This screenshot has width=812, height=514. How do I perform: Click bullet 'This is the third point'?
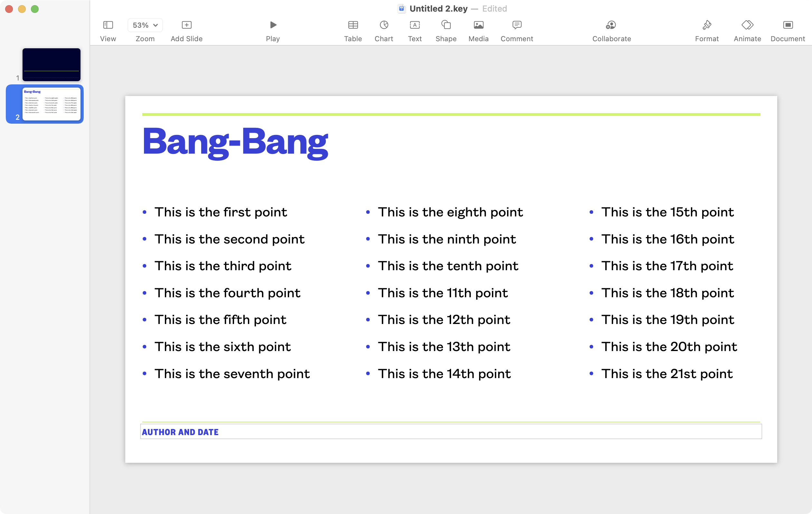click(x=222, y=266)
